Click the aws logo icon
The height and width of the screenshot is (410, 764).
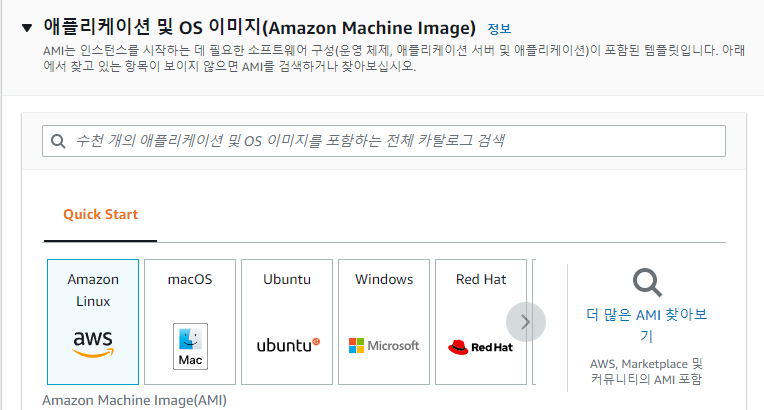(93, 344)
